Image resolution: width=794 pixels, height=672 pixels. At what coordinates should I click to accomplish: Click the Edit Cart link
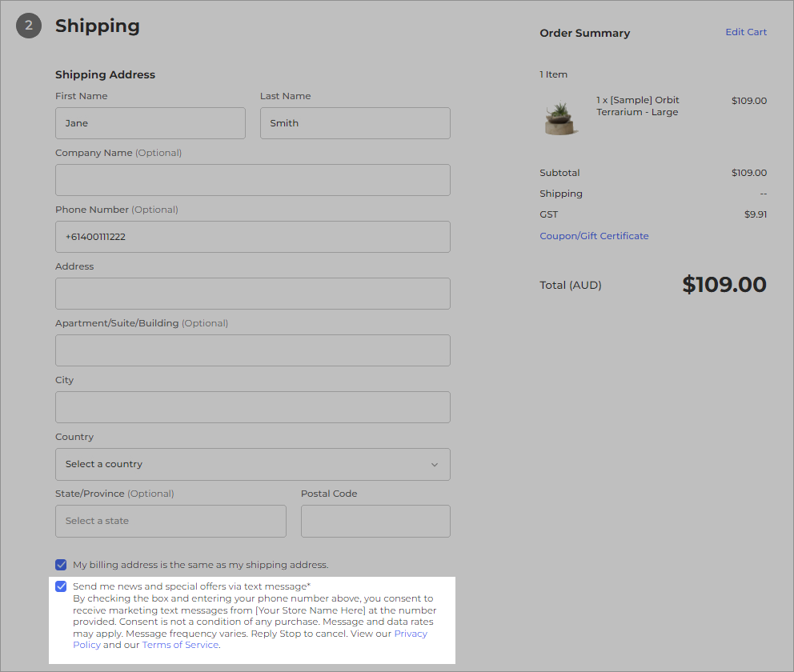[x=745, y=32]
